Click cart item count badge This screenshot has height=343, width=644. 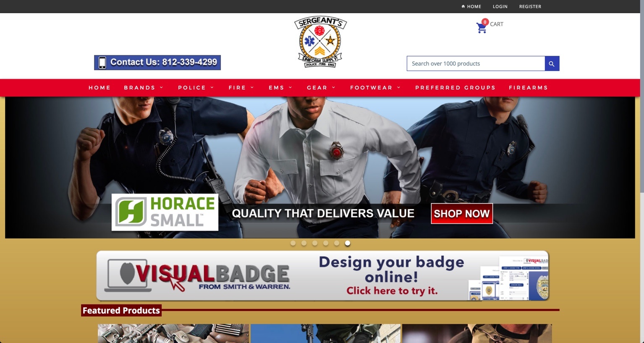pyautogui.click(x=485, y=22)
